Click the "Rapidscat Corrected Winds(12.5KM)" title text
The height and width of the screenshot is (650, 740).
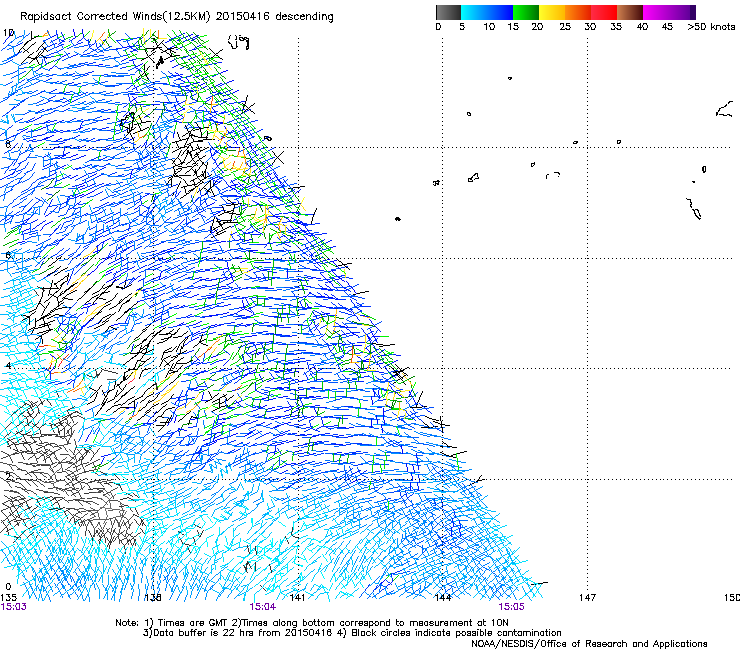pyautogui.click(x=116, y=17)
